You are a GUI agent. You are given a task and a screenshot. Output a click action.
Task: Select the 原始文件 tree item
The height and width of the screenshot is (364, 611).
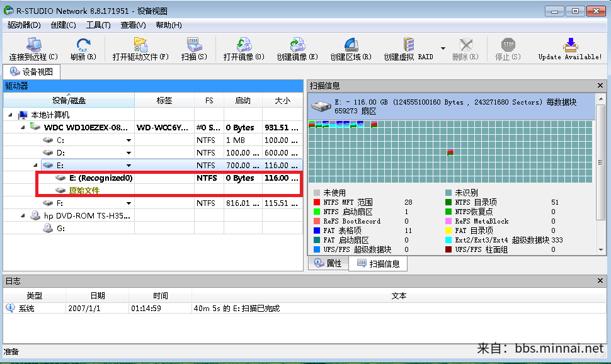click(x=84, y=191)
